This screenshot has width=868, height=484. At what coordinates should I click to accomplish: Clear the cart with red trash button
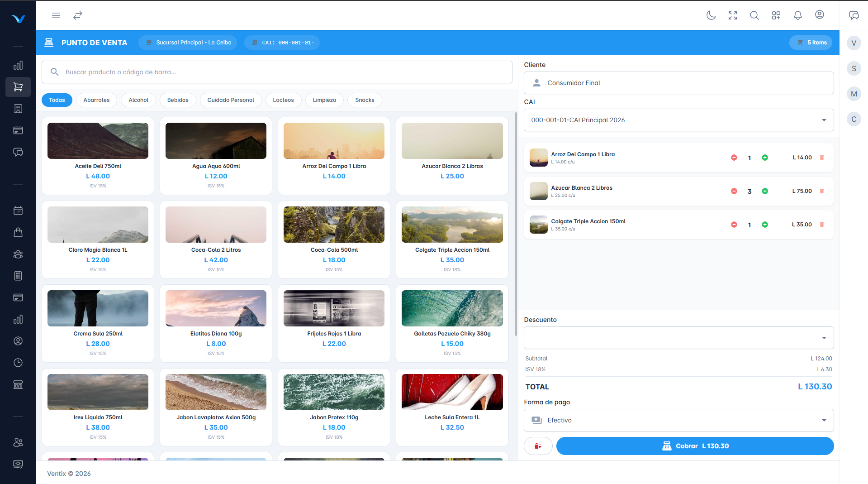point(538,446)
